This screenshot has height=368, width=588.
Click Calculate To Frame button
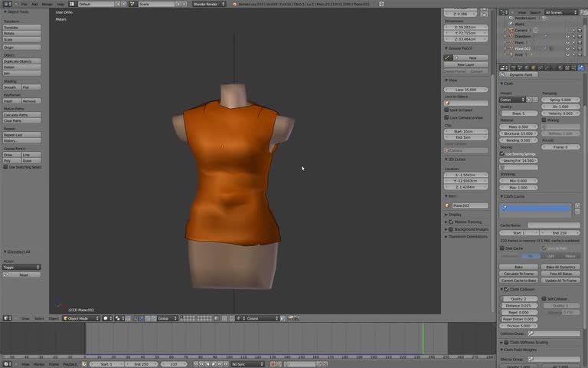[518, 274]
